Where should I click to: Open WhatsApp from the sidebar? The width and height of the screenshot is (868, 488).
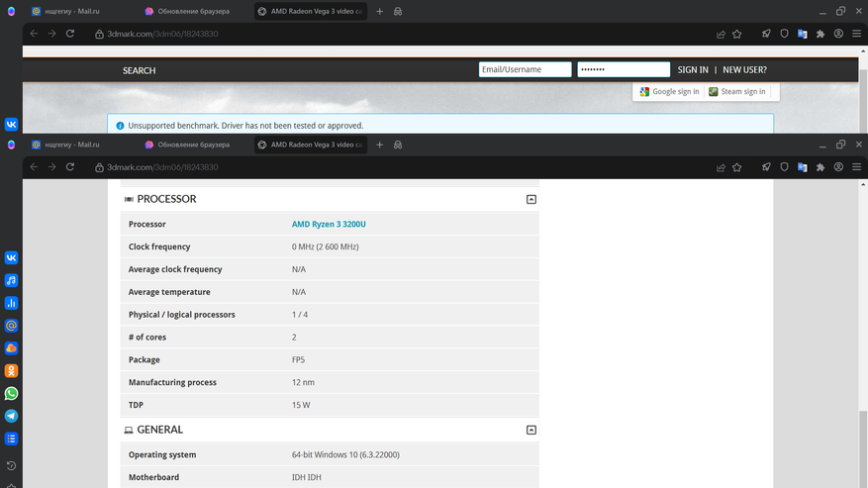coord(11,393)
